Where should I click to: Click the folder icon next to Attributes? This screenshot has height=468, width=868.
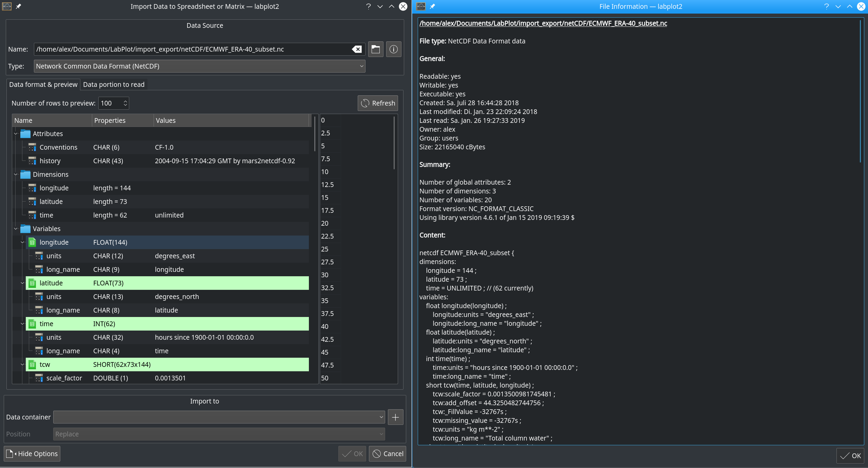(26, 133)
